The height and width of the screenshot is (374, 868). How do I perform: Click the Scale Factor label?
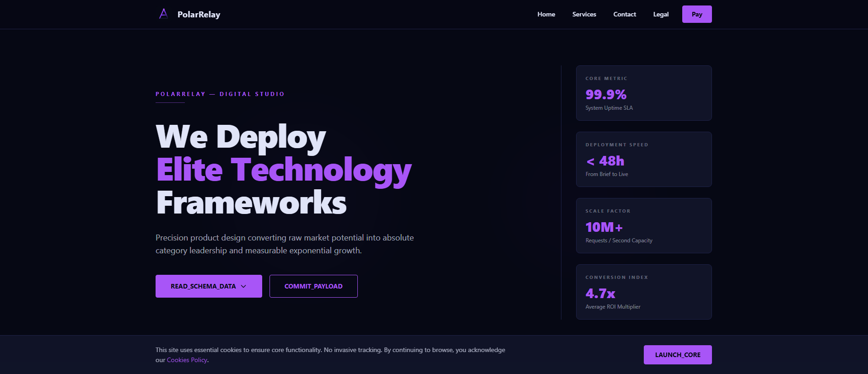(608, 211)
